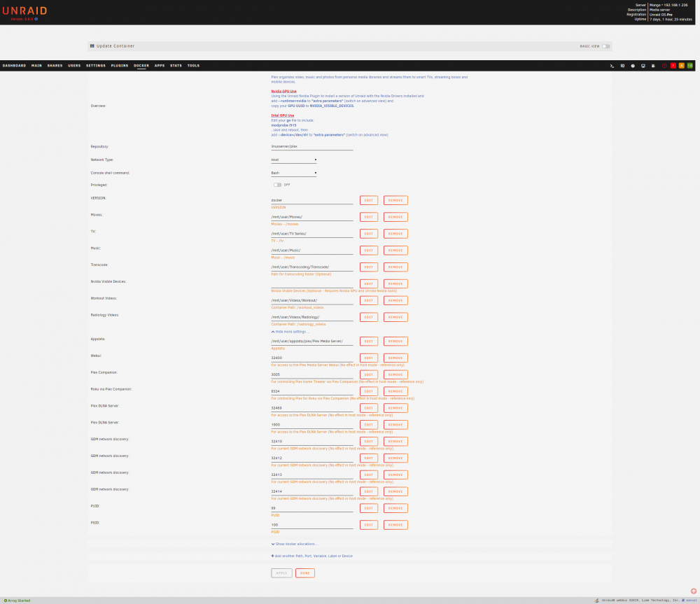Click Edit for the VERSION variable
The height and width of the screenshot is (604, 700).
(369, 200)
